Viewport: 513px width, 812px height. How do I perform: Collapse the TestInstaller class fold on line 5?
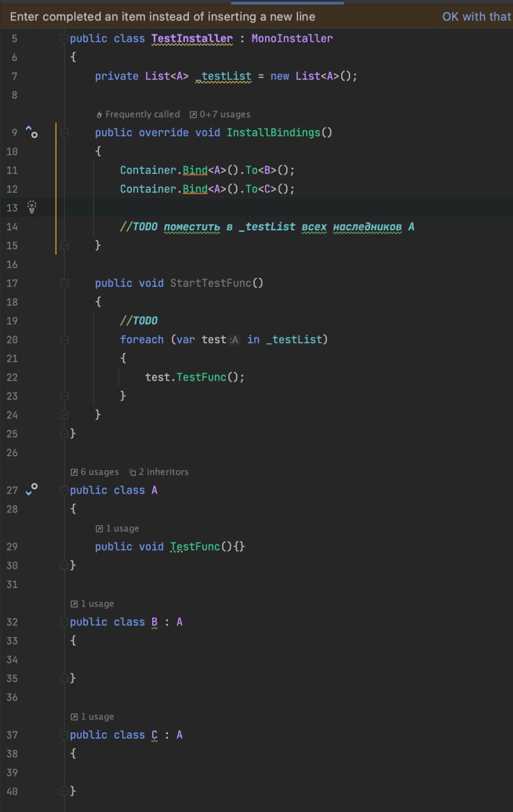point(64,39)
